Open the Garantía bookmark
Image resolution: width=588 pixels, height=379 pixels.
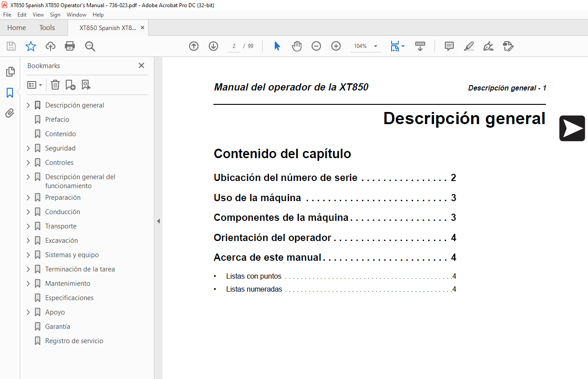(58, 327)
